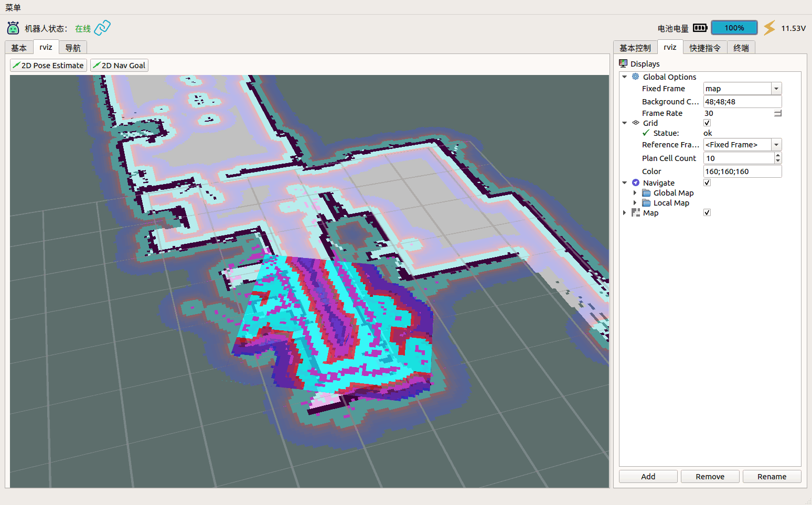This screenshot has width=812, height=505.
Task: Click the Add display button
Action: pyautogui.click(x=648, y=476)
